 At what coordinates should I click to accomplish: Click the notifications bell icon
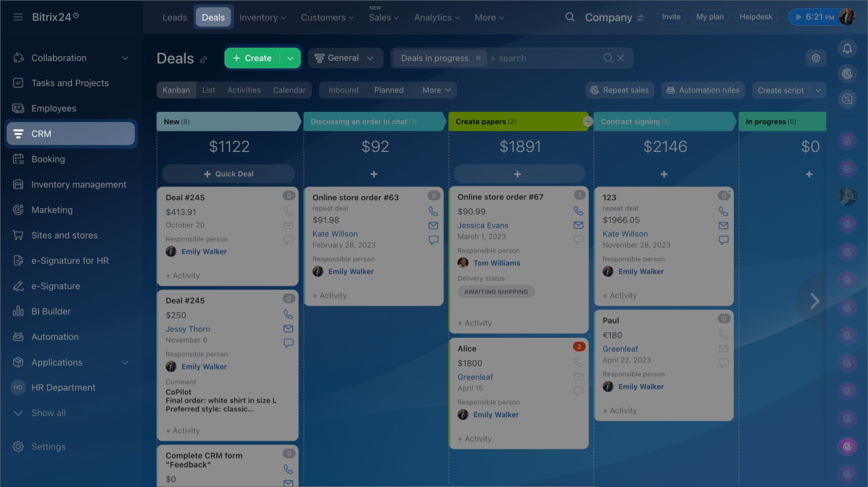(847, 48)
